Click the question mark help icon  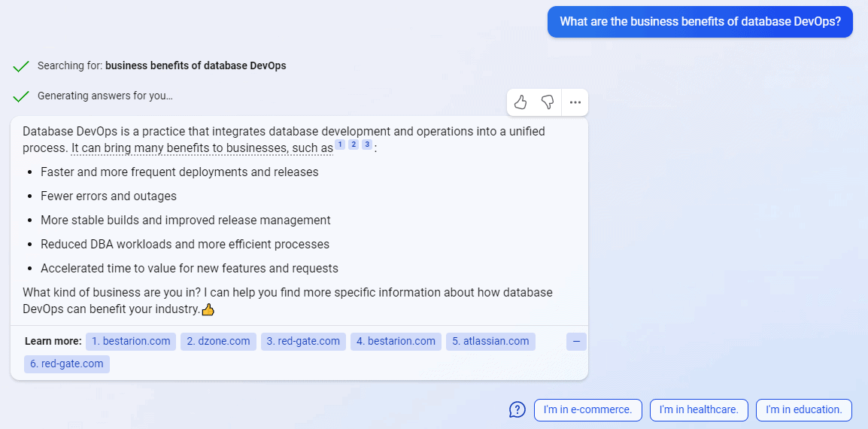point(517,409)
